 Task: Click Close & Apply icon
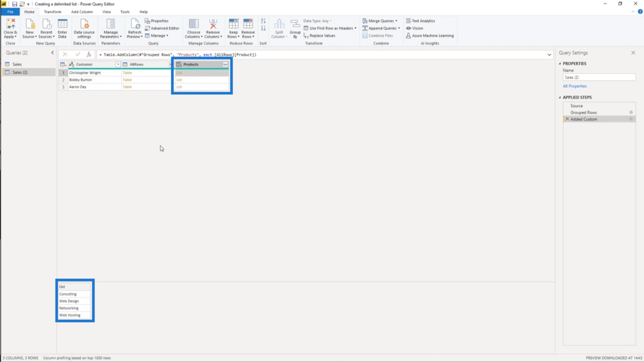[10, 25]
